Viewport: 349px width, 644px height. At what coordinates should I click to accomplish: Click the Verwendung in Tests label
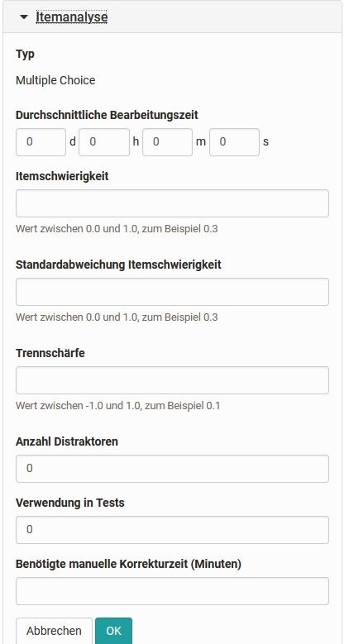pyautogui.click(x=69, y=503)
